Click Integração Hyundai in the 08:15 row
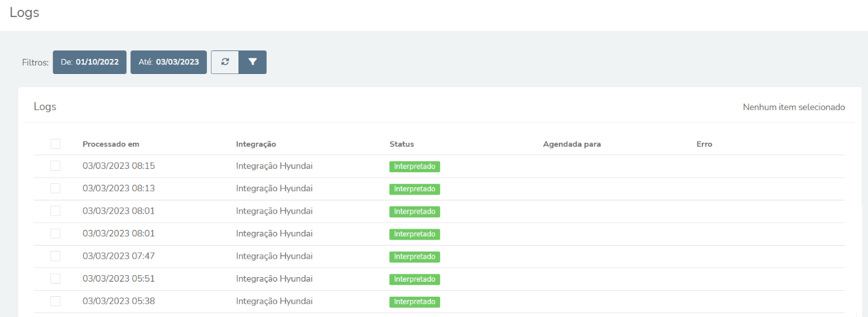868x317 pixels. coord(274,166)
